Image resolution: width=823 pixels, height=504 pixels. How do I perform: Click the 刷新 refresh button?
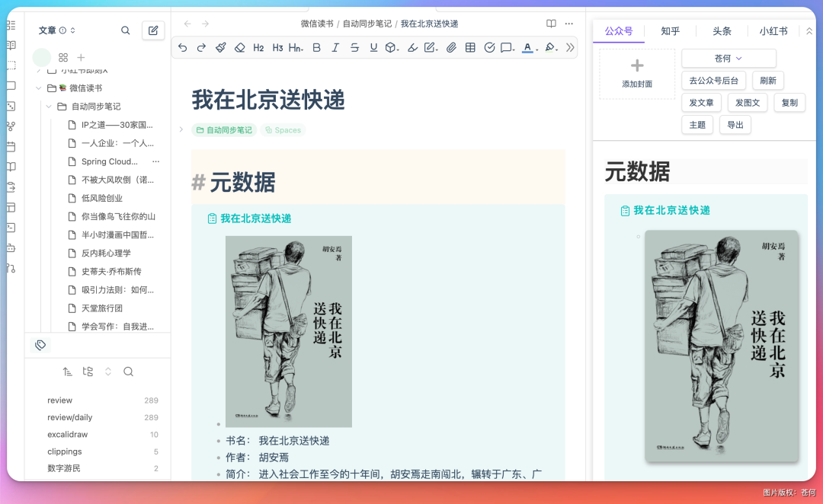(x=767, y=80)
